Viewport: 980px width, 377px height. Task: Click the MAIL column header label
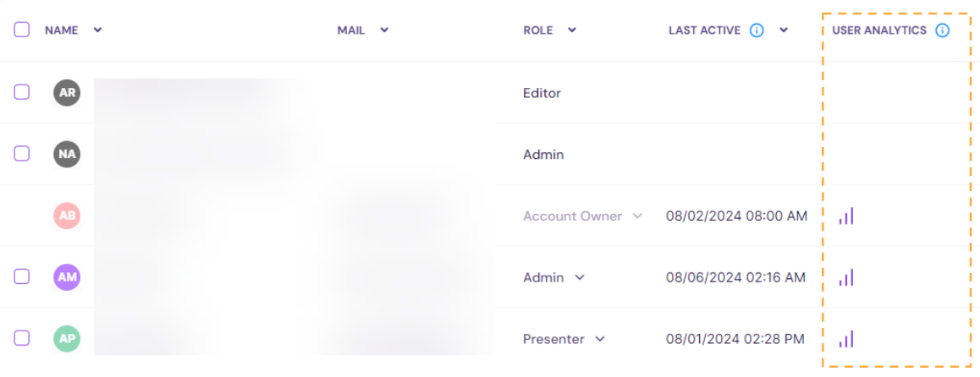(x=350, y=30)
